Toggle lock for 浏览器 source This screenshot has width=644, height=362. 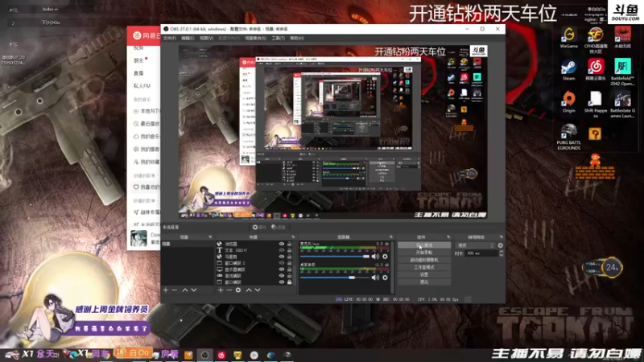(x=290, y=244)
